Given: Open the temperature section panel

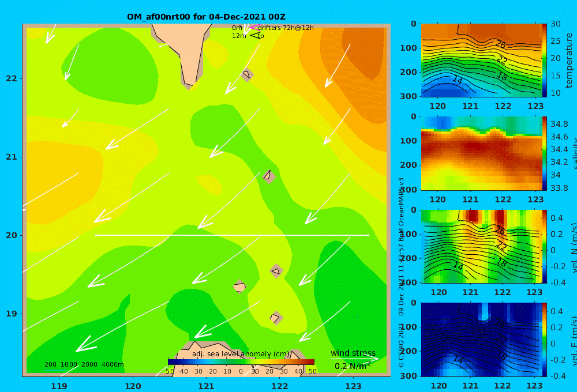Looking at the screenshot, I should click(x=481, y=60).
